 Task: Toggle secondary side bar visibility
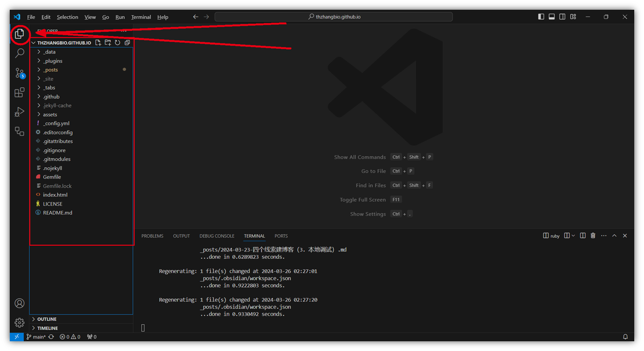point(563,17)
